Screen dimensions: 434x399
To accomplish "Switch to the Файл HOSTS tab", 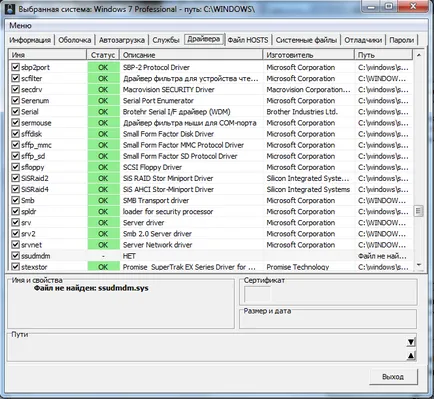I will (248, 40).
